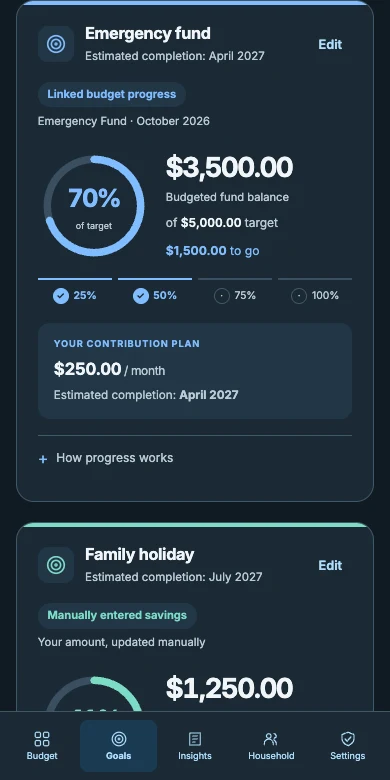The height and width of the screenshot is (780, 390).
Task: Edit the Emergency fund goal
Action: [x=330, y=44]
